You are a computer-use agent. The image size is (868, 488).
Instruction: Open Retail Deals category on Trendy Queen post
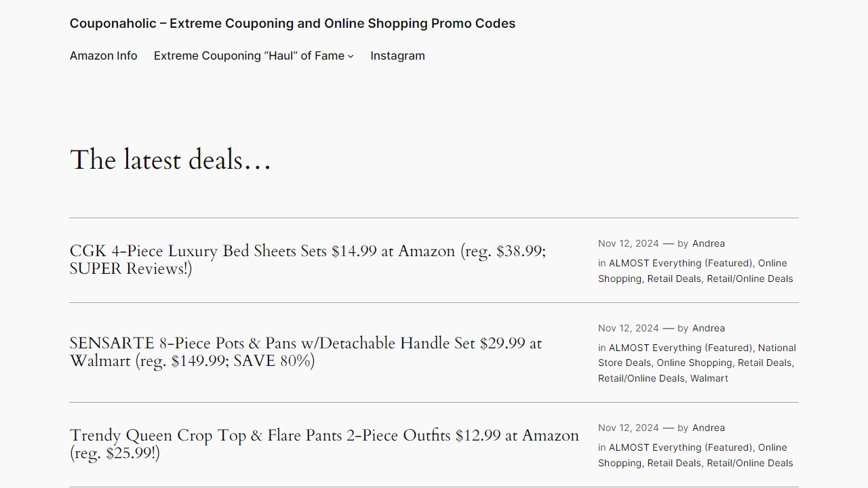coord(673,463)
